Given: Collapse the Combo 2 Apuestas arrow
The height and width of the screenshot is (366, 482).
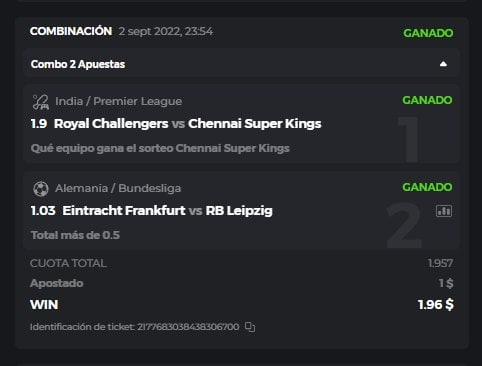Looking at the screenshot, I should point(443,64).
